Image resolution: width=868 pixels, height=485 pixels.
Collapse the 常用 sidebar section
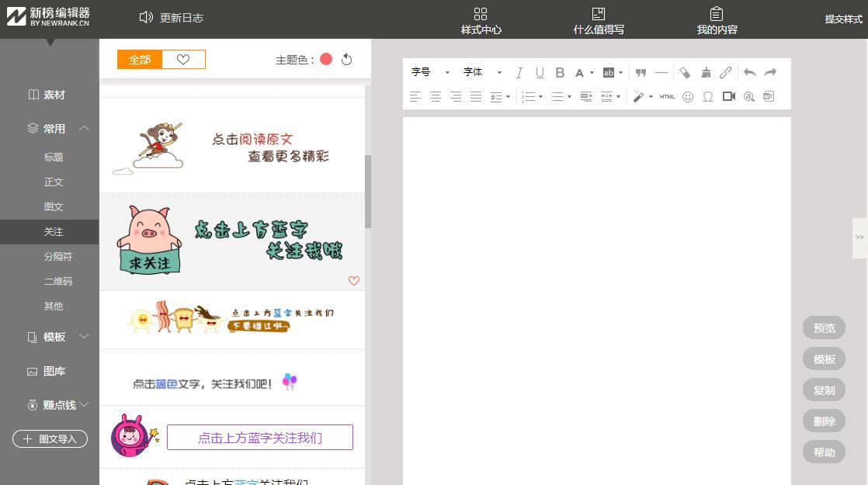coord(84,129)
